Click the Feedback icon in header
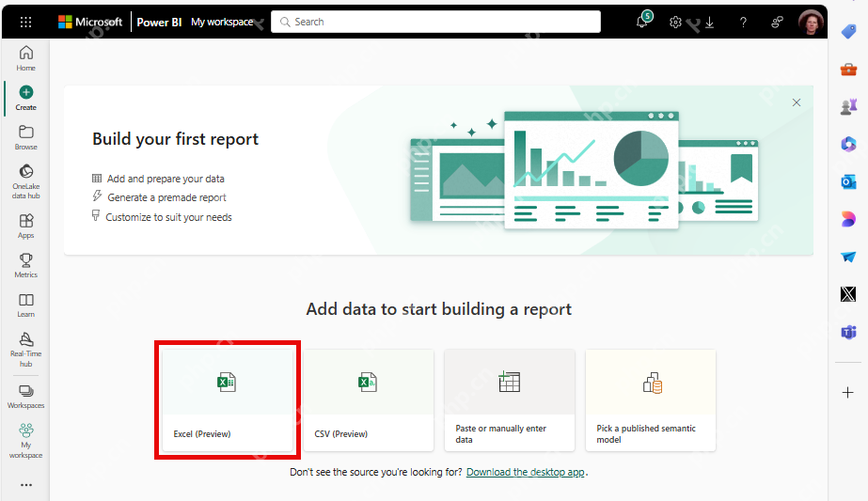The height and width of the screenshot is (501, 868). (777, 23)
